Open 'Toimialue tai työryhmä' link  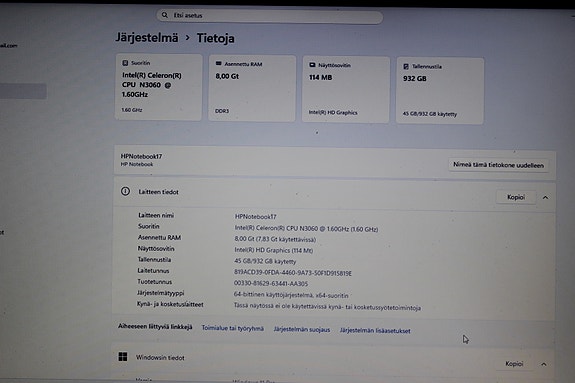(x=232, y=328)
